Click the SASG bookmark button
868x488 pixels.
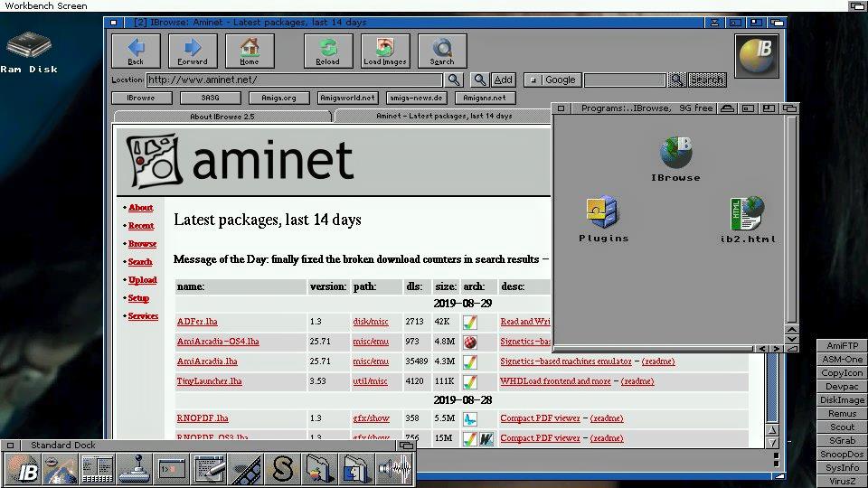[x=210, y=98]
